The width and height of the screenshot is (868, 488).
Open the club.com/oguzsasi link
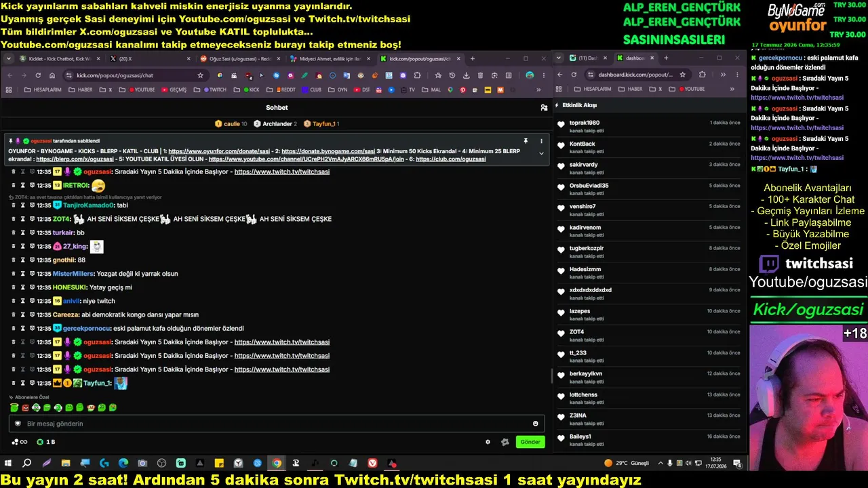pyautogui.click(x=451, y=159)
